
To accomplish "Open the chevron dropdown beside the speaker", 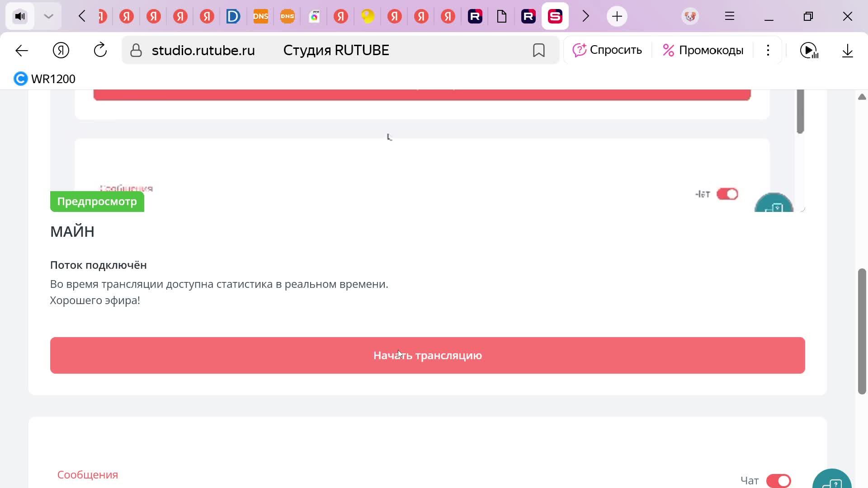I will coord(48,16).
